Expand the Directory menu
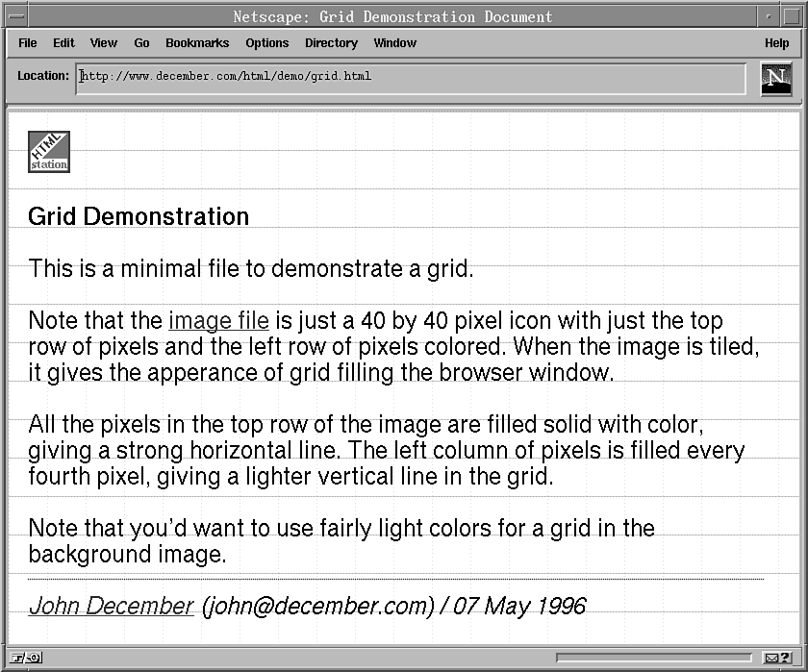 331,43
